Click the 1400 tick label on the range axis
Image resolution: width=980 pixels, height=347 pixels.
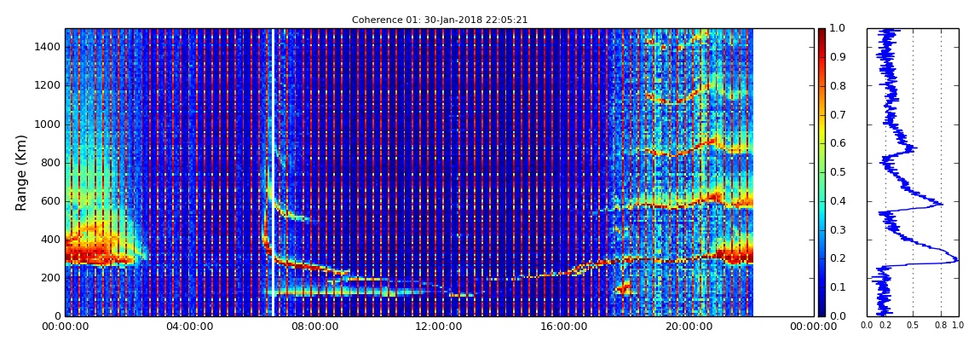point(48,48)
